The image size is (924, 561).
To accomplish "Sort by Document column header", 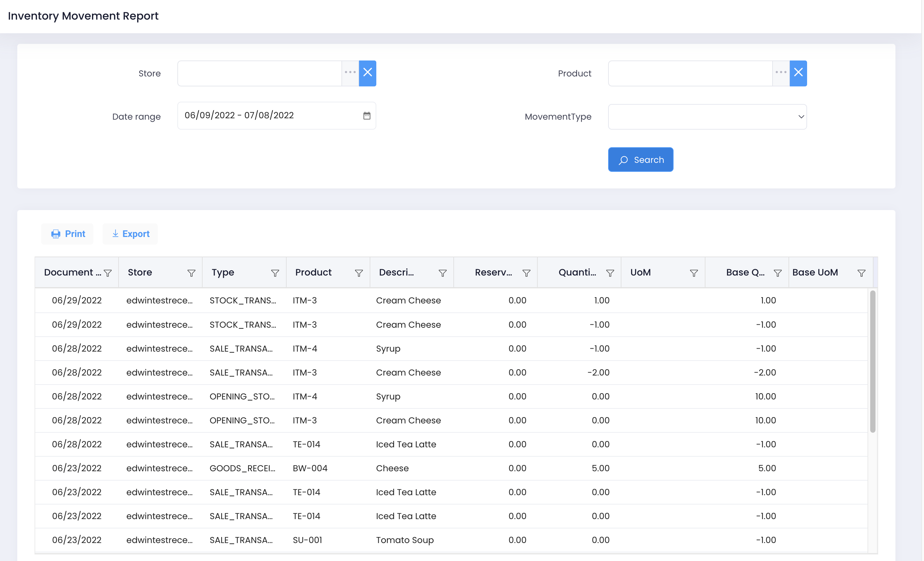I will tap(72, 272).
